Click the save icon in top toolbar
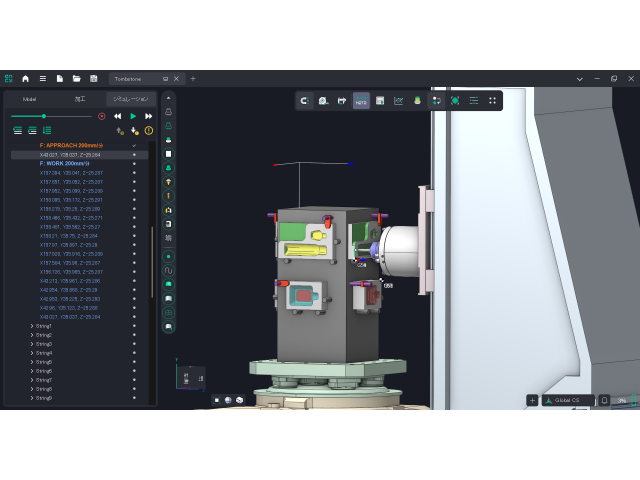 93,78
